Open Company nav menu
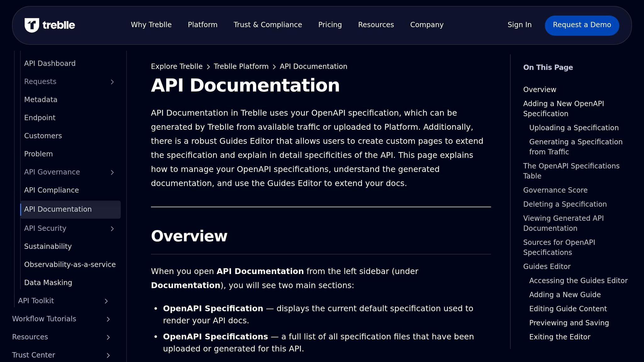 pyautogui.click(x=427, y=25)
